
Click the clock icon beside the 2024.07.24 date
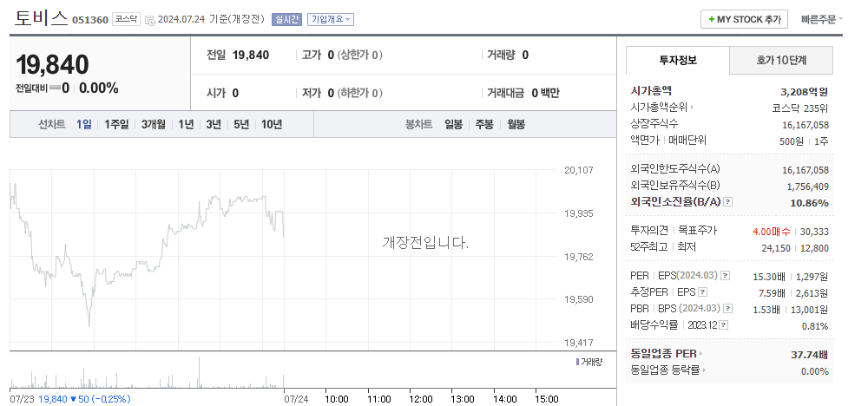click(x=149, y=21)
